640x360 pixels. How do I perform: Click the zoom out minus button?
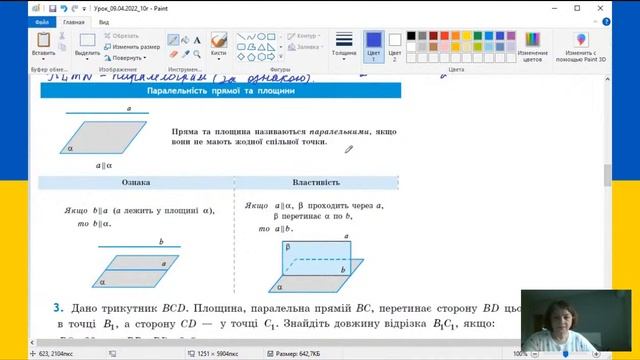coord(535,354)
